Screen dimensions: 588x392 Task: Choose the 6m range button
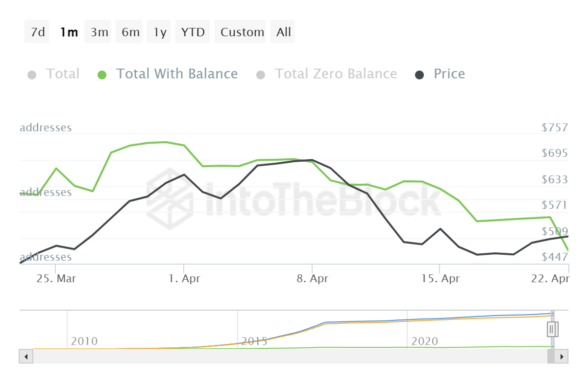tap(130, 32)
